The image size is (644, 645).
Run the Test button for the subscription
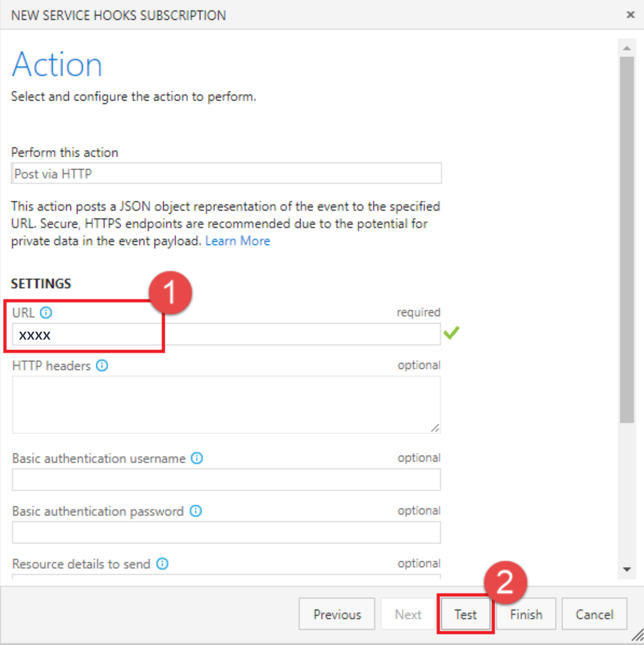pos(465,614)
